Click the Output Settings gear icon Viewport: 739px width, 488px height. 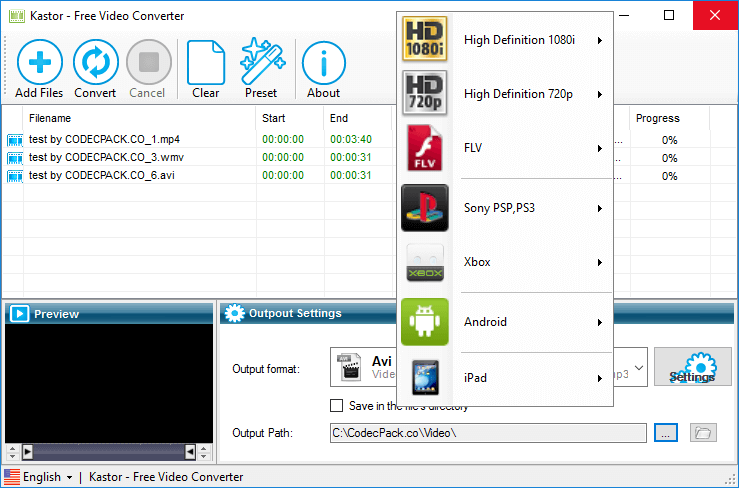(234, 313)
